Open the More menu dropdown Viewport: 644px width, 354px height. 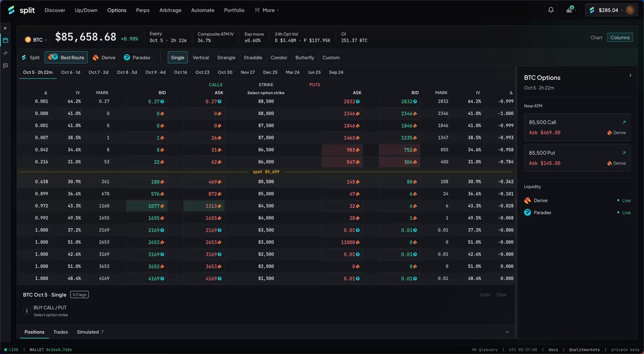[x=266, y=10]
